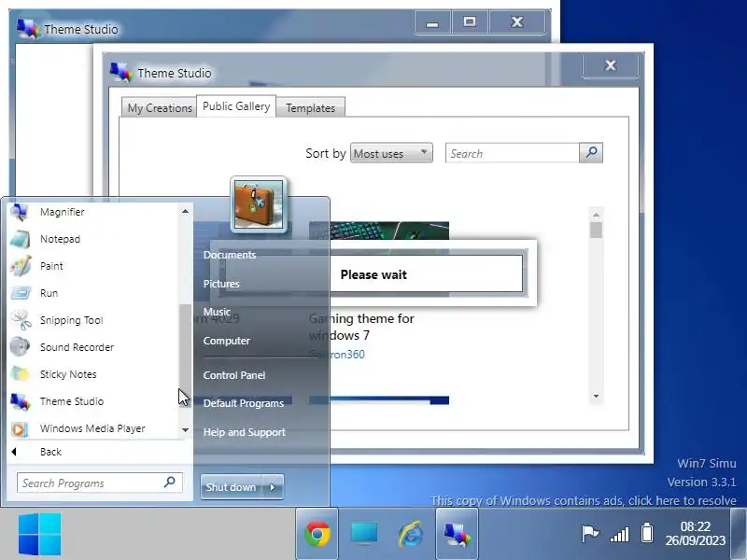Viewport: 747px width, 560px height.
Task: Click the Shut down button
Action: tap(231, 486)
